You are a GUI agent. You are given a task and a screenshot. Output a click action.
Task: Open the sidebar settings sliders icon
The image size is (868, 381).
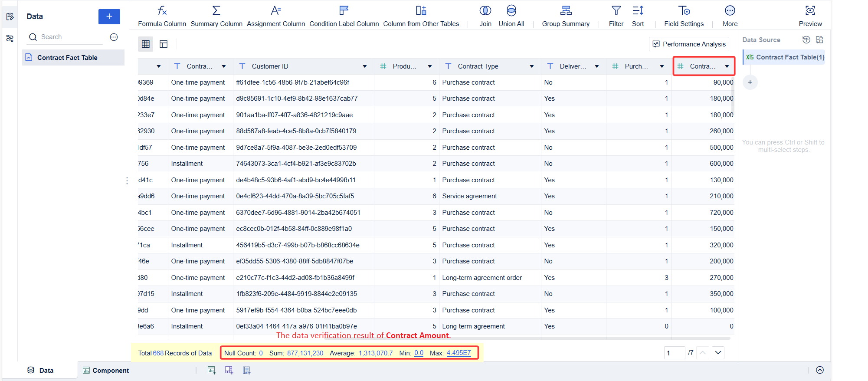tap(10, 39)
